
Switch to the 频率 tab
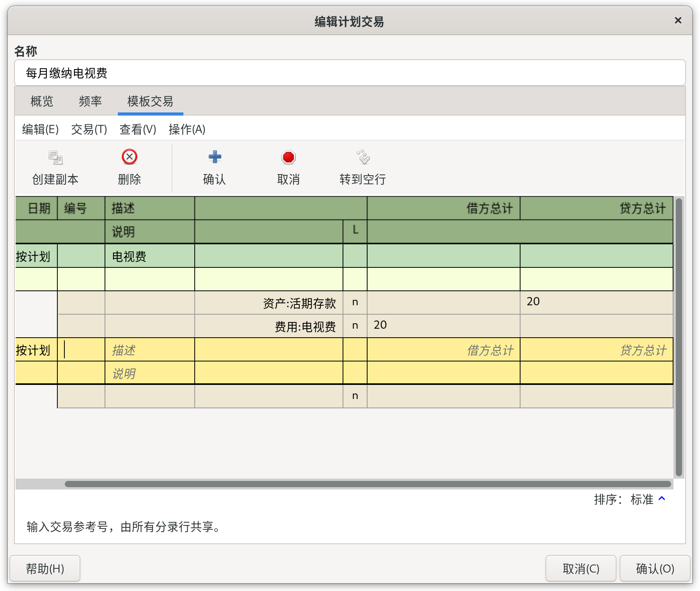tap(90, 101)
